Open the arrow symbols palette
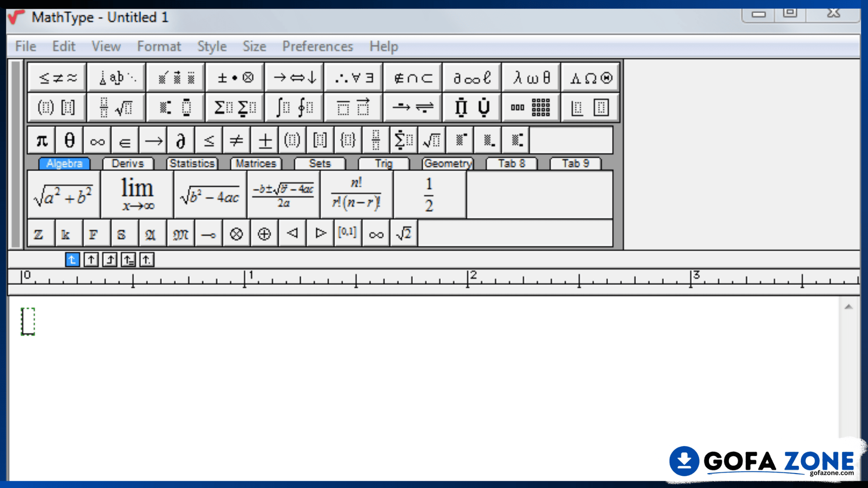Viewport: 868px width, 488px height. (x=294, y=78)
